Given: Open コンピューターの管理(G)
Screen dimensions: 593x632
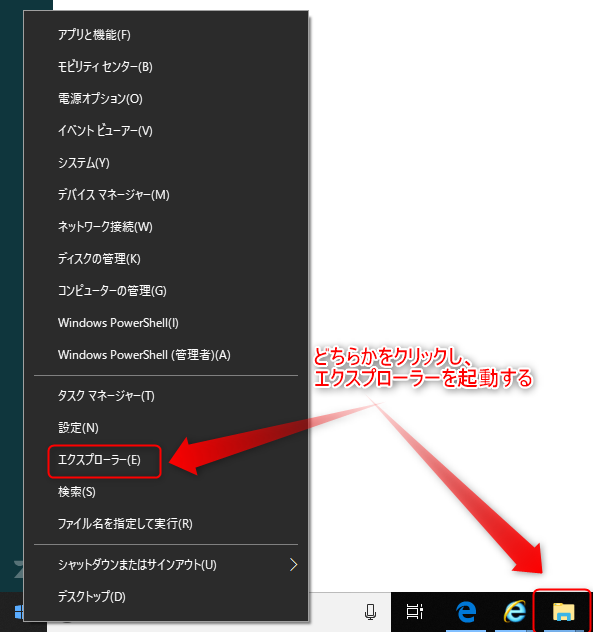Looking at the screenshot, I should point(166,291).
